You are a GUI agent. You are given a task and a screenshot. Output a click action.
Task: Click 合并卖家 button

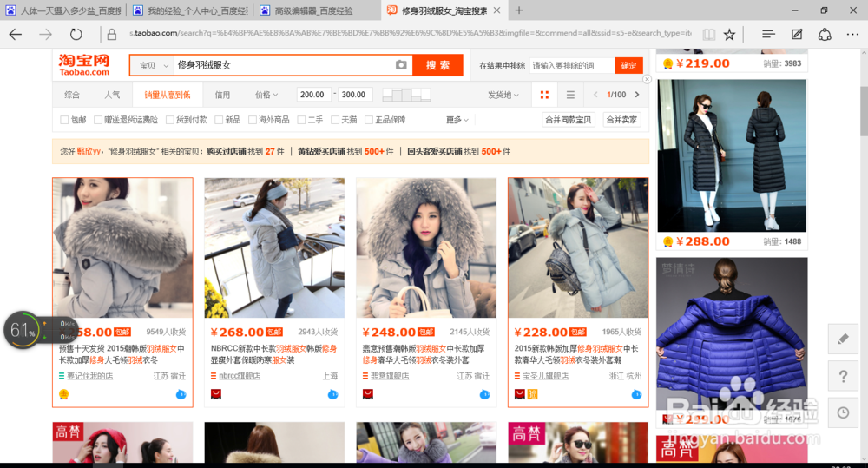click(x=621, y=120)
